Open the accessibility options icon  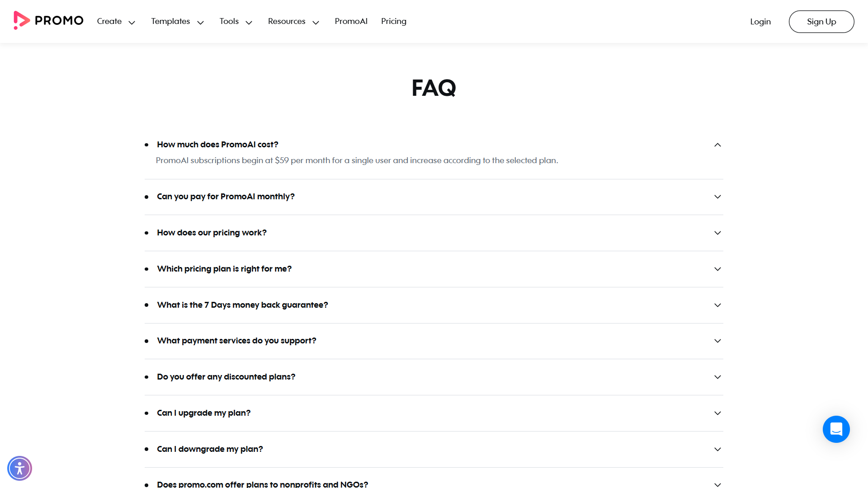pyautogui.click(x=19, y=468)
